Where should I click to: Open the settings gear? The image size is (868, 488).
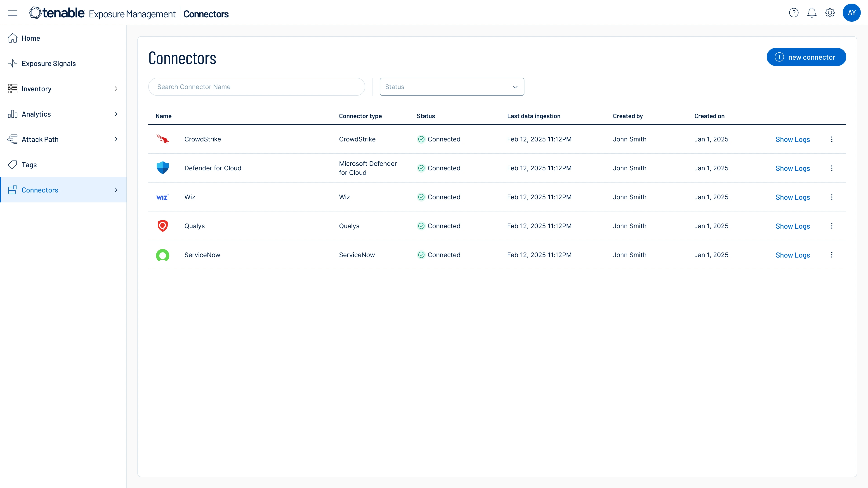click(830, 13)
